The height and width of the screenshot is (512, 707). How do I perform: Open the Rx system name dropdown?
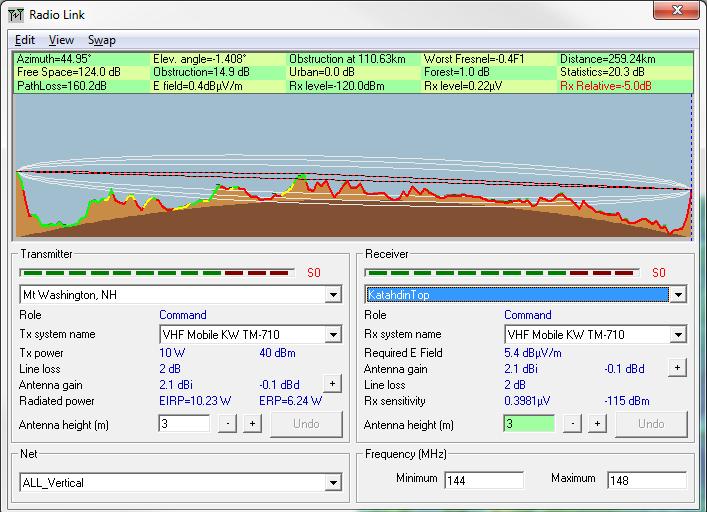click(678, 335)
